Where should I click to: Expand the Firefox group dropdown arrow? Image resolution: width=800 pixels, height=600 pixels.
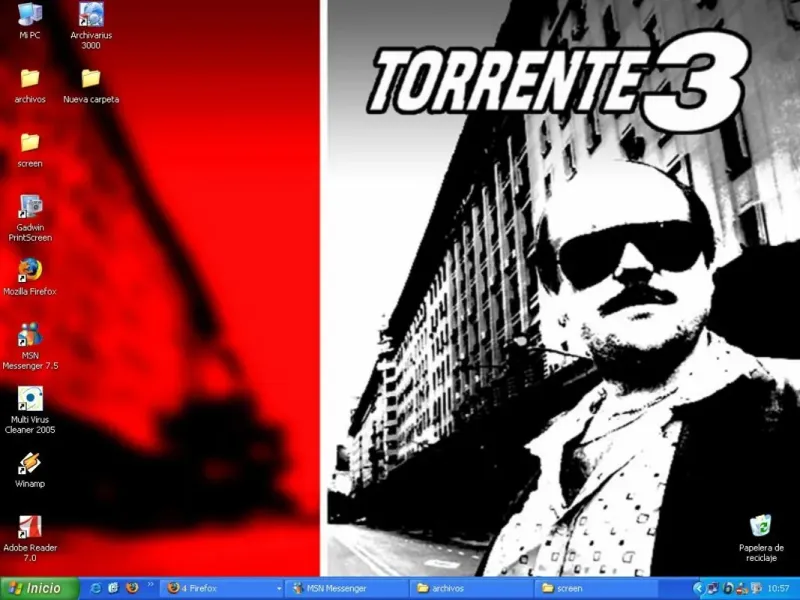point(279,589)
